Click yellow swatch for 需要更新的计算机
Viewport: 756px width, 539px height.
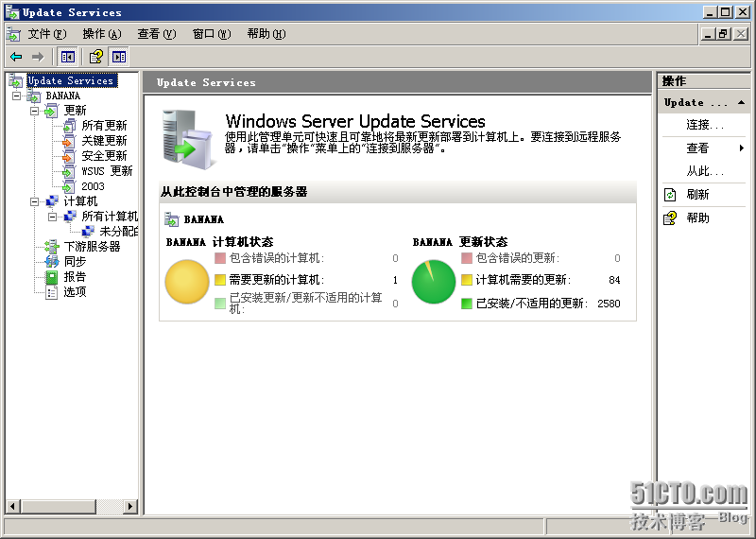[x=220, y=280]
